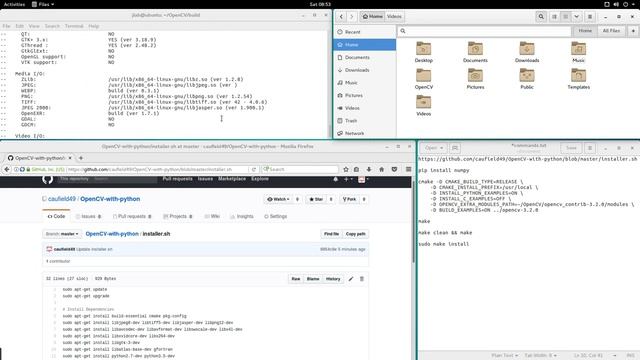Open the Files hamburger menu
The height and width of the screenshot is (360, 640).
(590, 16)
